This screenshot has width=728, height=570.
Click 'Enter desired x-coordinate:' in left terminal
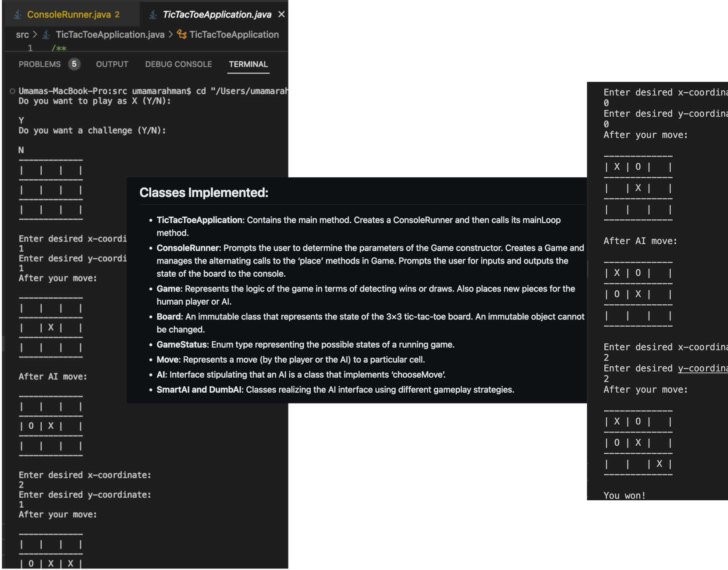pos(85,475)
